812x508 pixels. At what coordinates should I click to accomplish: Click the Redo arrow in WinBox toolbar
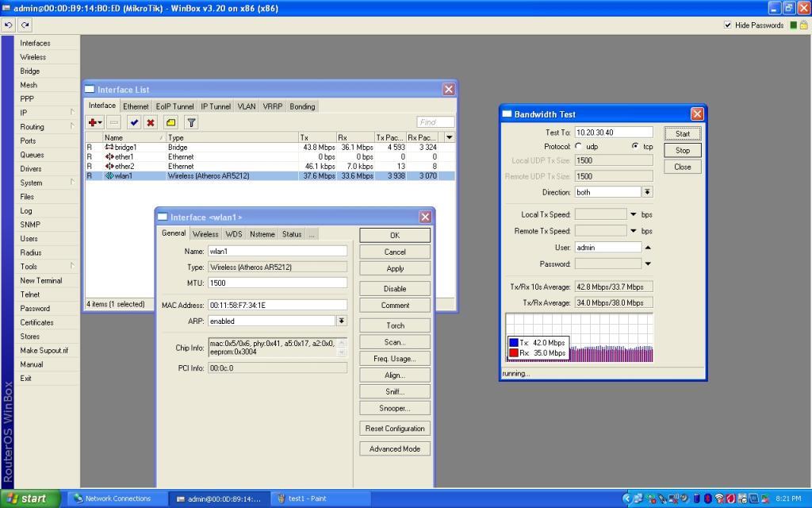25,25
